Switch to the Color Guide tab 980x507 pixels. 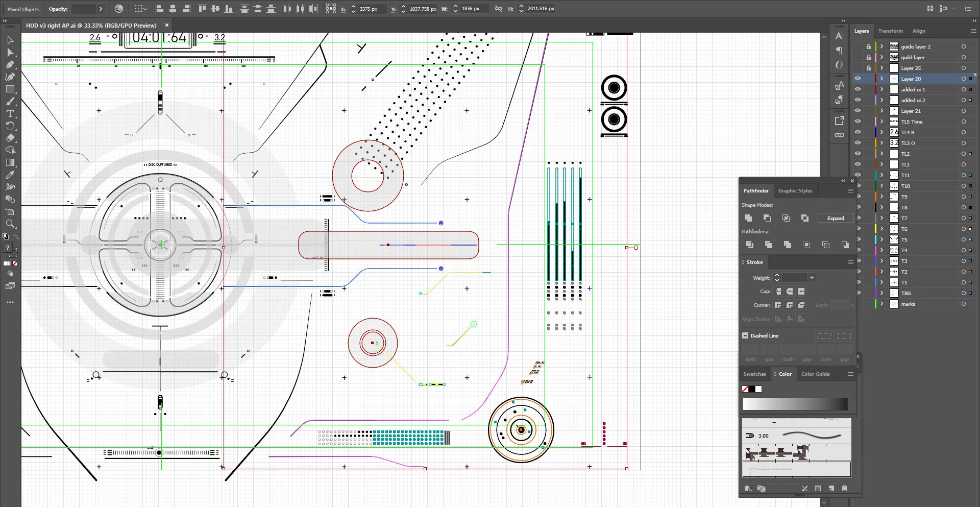click(815, 374)
